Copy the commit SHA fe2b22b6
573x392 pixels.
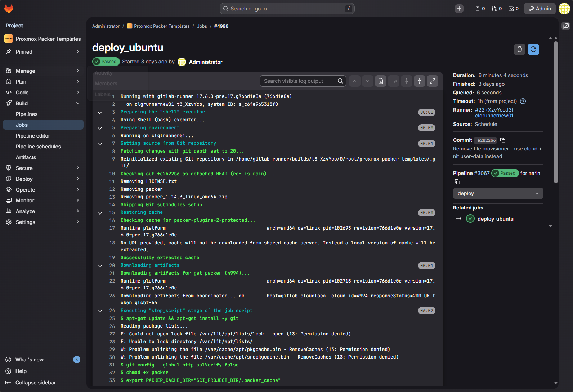[503, 140]
